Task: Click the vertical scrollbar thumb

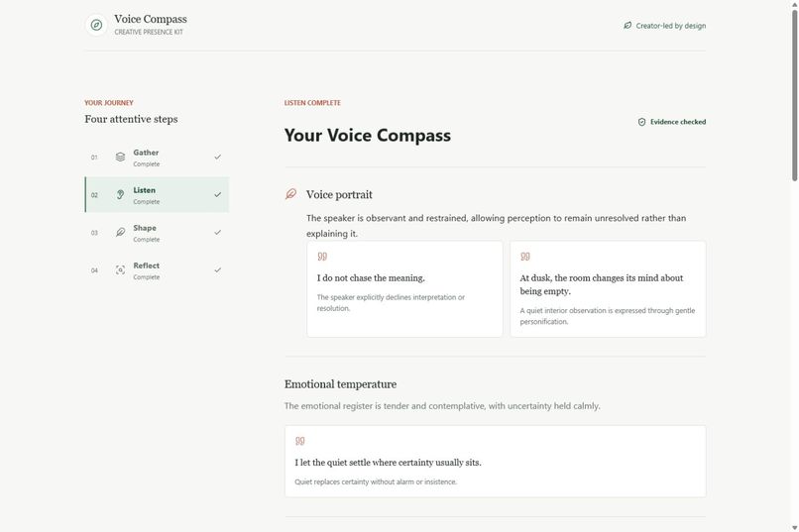Action: coord(794,94)
